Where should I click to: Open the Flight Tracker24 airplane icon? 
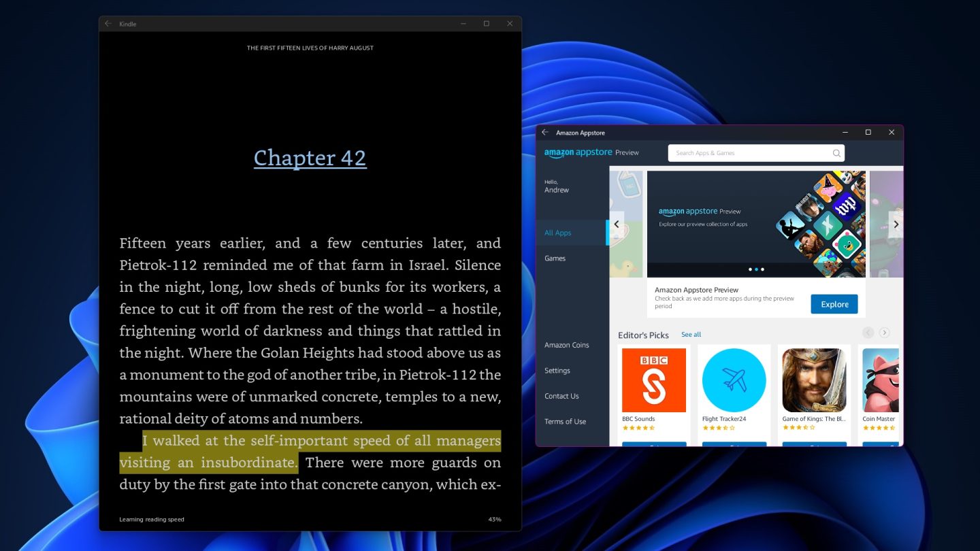click(x=734, y=380)
